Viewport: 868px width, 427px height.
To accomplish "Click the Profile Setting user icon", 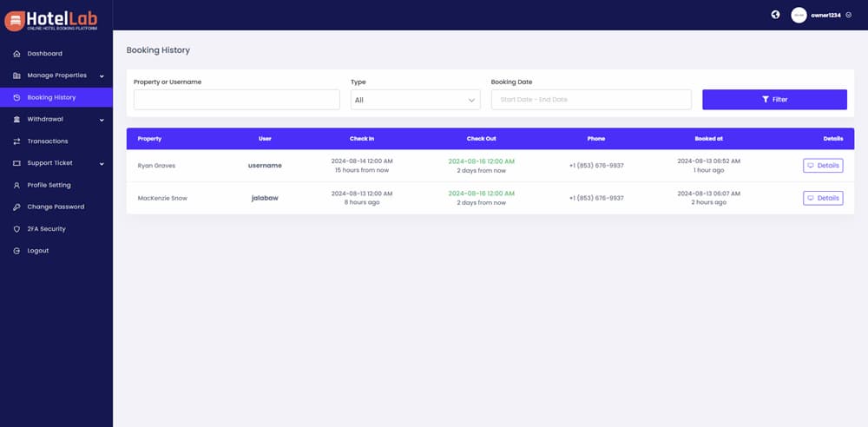I will 16,185.
